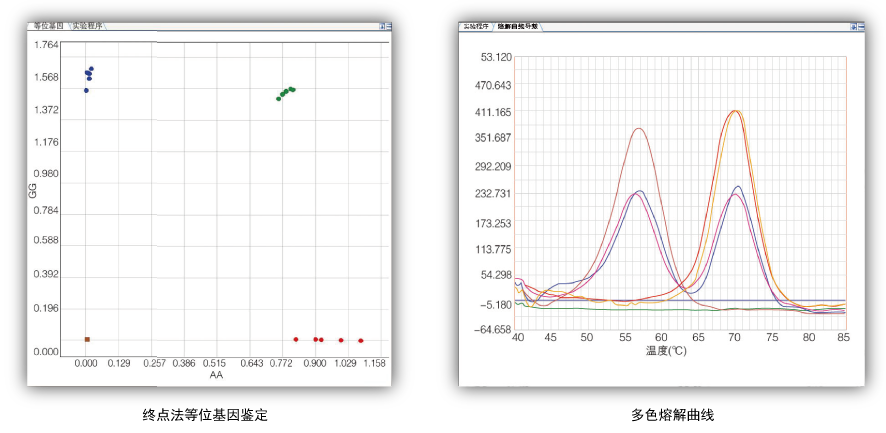This screenshot has height=433, width=886.
Task: Minimize the melt curve panel
Action: click(859, 27)
